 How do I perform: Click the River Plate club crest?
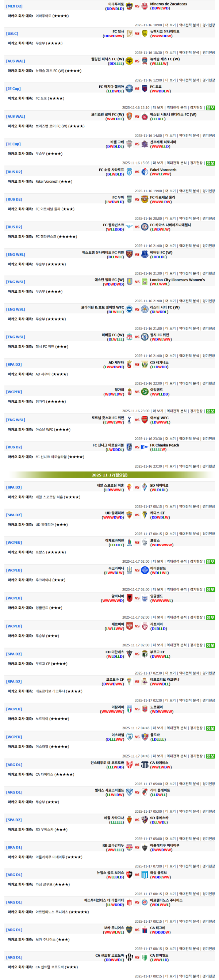[145, 792]
